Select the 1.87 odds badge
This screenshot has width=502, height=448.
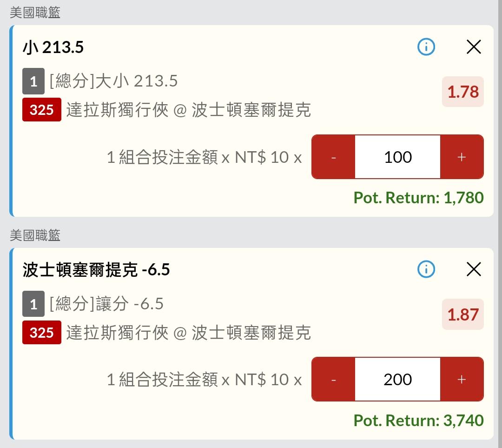click(x=462, y=314)
